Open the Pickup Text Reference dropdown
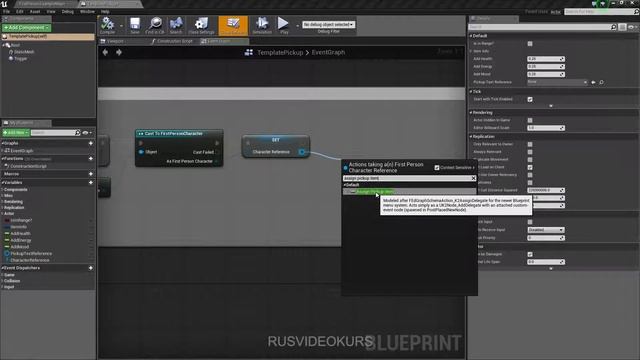640x360 pixels. [x=557, y=82]
